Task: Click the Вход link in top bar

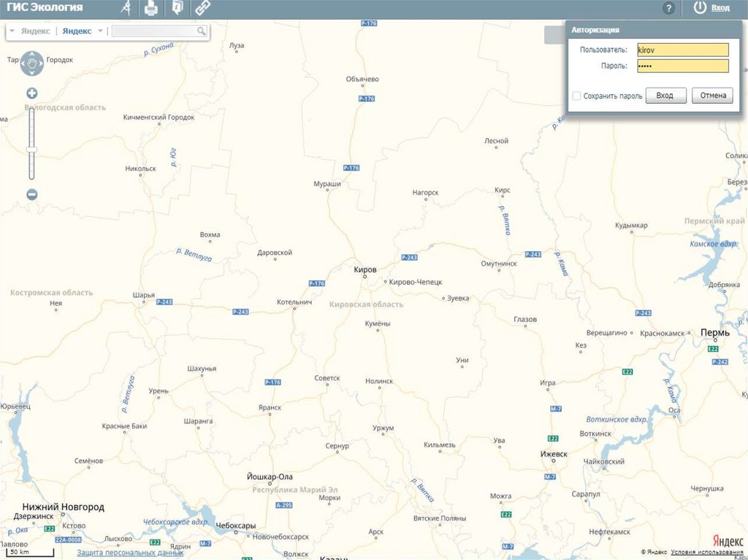Action: [720, 8]
